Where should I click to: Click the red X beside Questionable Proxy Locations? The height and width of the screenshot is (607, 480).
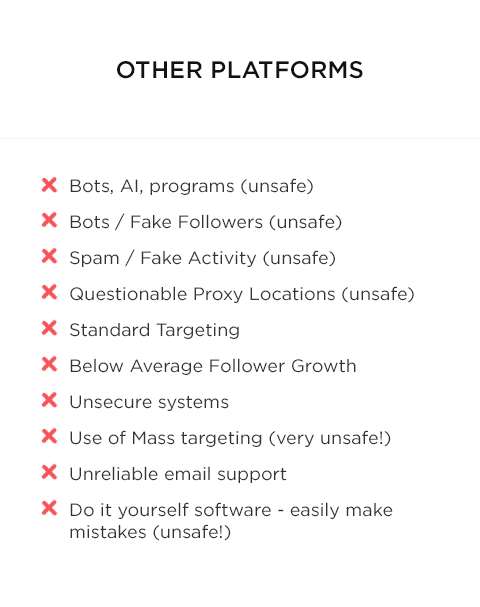(x=50, y=292)
